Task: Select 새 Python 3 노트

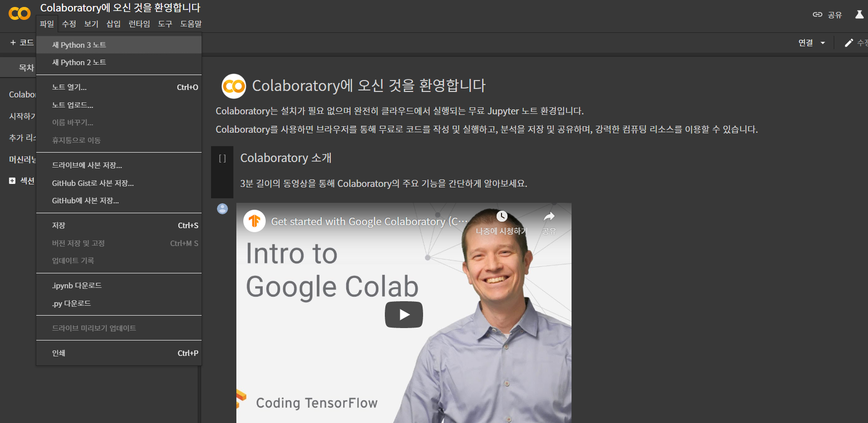Action: pos(119,45)
